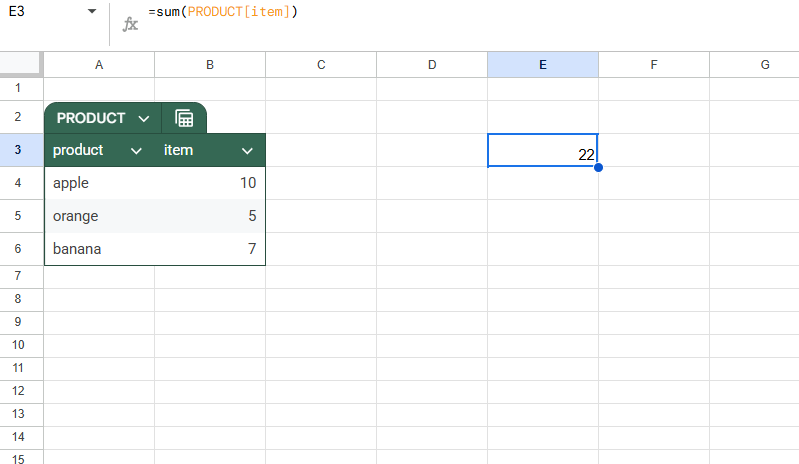799x464 pixels.
Task: Click the select-all corner box
Action: click(21, 64)
